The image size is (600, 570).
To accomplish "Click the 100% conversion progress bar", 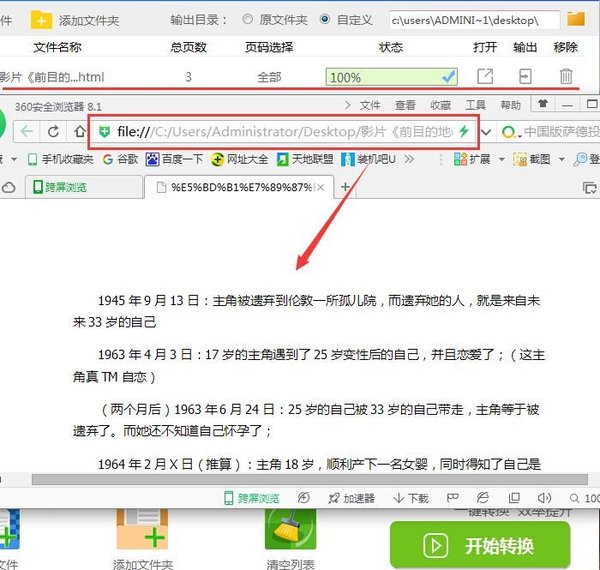I will click(391, 77).
